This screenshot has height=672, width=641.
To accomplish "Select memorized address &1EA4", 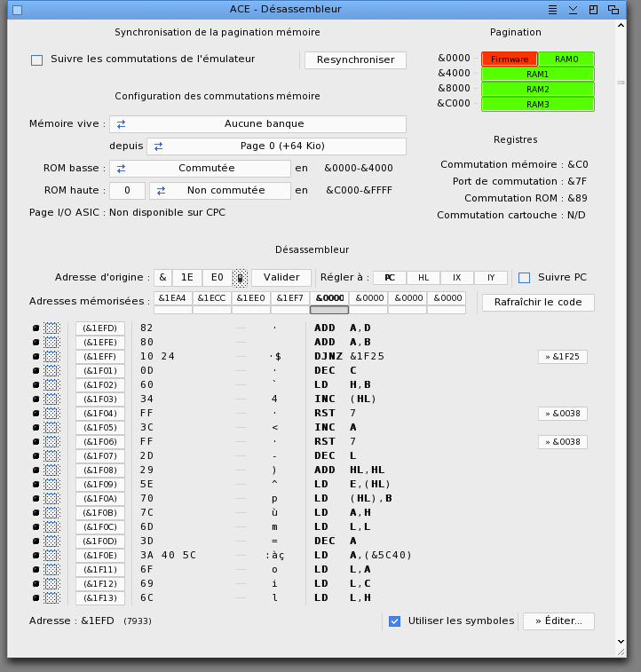I will pos(172,298).
